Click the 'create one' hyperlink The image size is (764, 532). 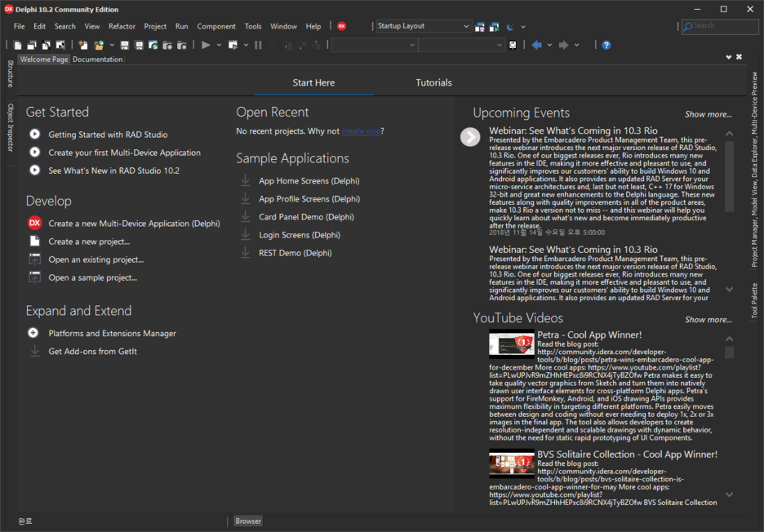[361, 131]
